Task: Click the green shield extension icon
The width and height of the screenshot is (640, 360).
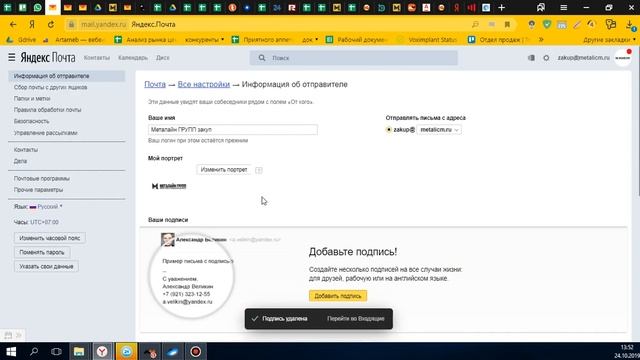Action: tap(547, 24)
